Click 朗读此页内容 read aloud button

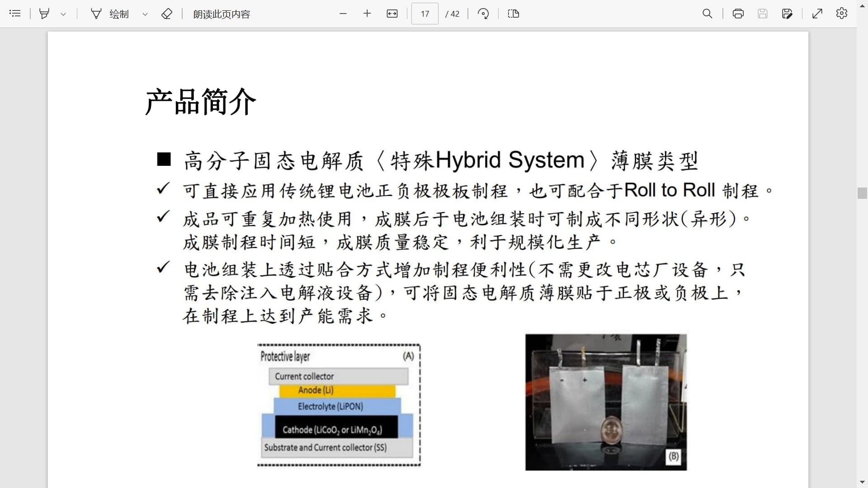point(222,14)
